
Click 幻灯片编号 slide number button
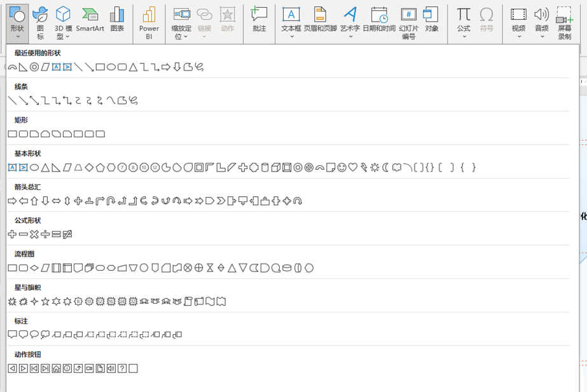[x=409, y=24]
